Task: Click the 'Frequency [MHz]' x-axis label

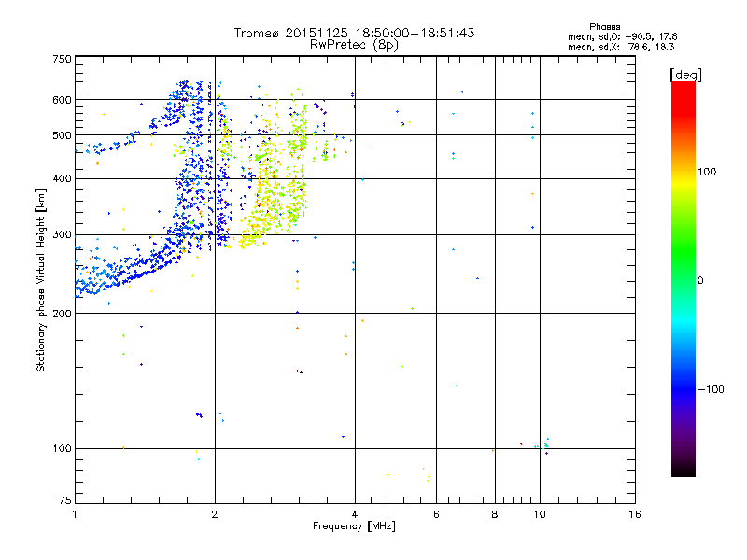Action: click(x=354, y=526)
